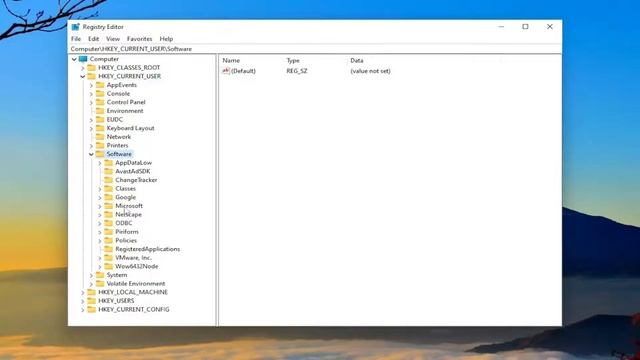Image resolution: width=640 pixels, height=360 pixels.
Task: Click the HKEY_CURRENT_USER folder icon
Action: click(x=91, y=76)
